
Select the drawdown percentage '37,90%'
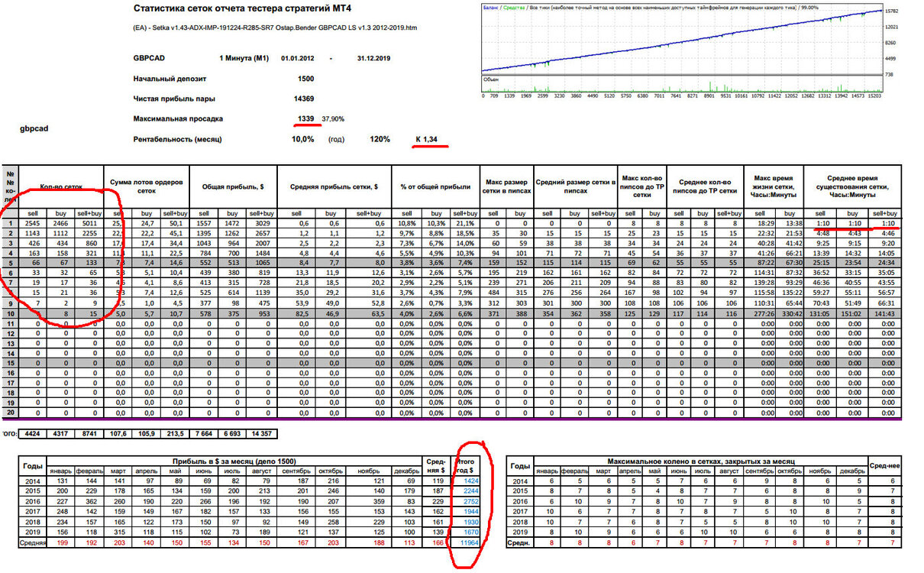pyautogui.click(x=333, y=119)
